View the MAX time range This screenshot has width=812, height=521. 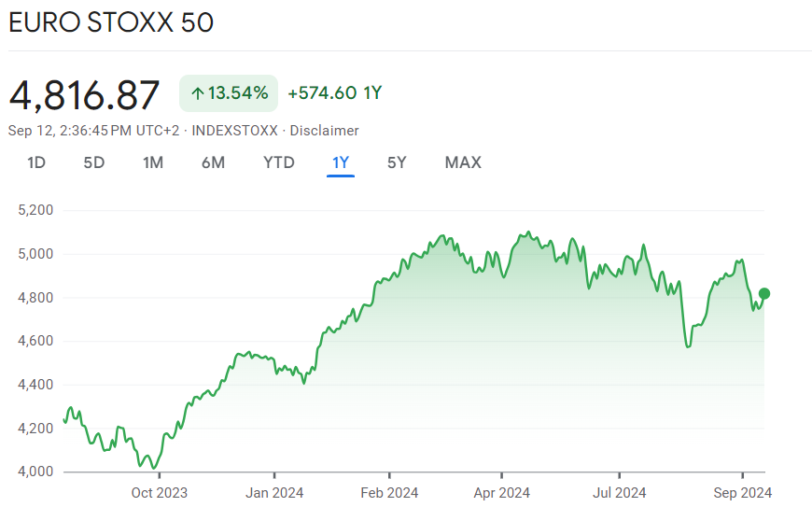click(x=463, y=162)
